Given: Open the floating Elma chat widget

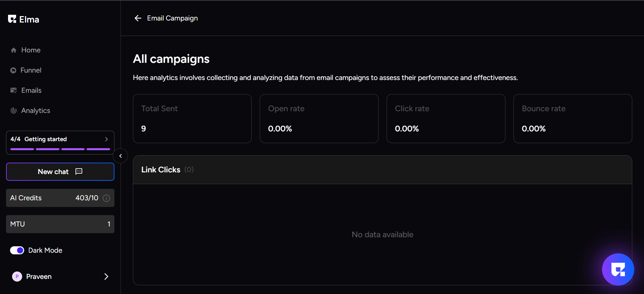Looking at the screenshot, I should coord(618,269).
